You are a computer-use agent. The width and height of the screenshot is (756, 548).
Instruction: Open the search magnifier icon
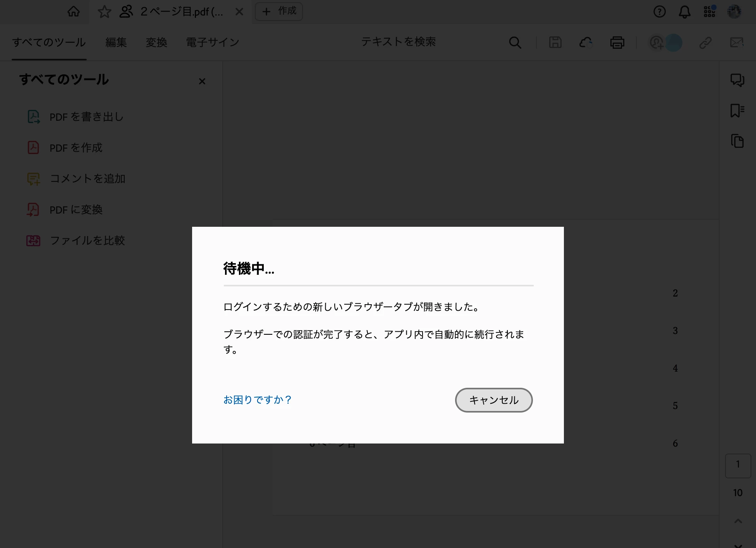point(515,43)
